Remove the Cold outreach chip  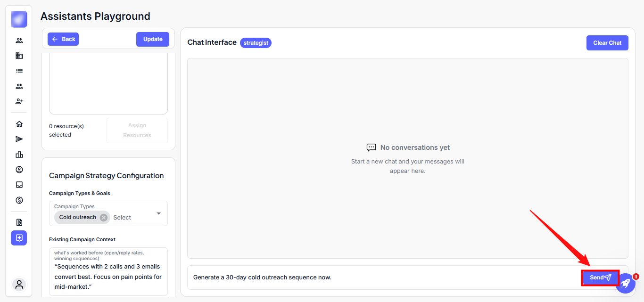point(104,217)
